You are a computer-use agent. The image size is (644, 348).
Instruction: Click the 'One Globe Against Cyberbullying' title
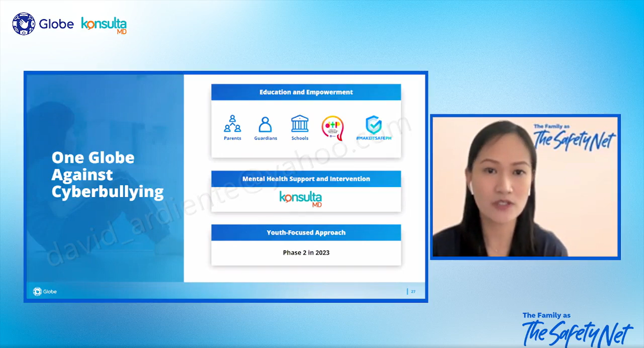pos(107,175)
